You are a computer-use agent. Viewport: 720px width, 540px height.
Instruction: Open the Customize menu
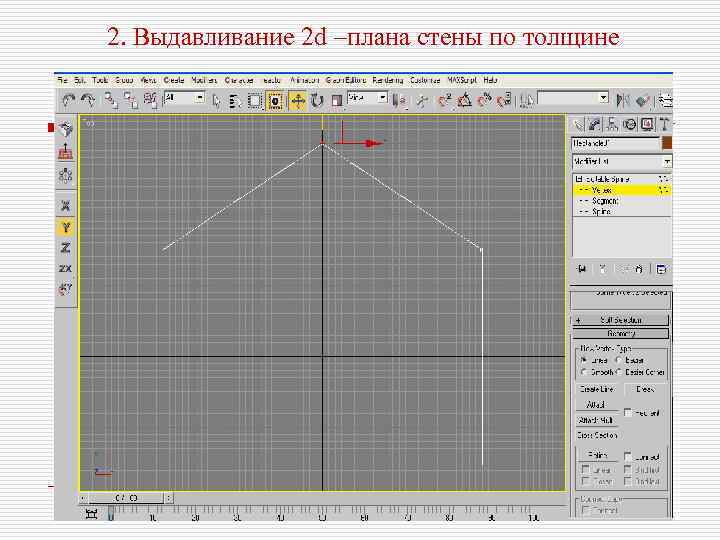pyautogui.click(x=425, y=80)
